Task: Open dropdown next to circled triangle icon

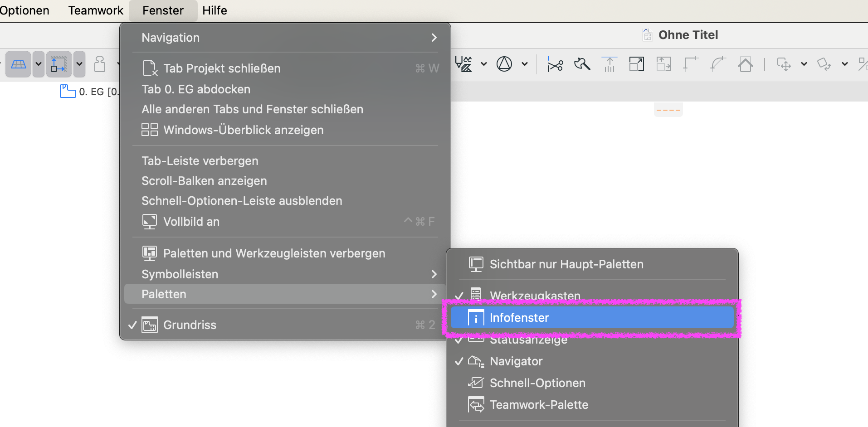Action: click(x=525, y=64)
